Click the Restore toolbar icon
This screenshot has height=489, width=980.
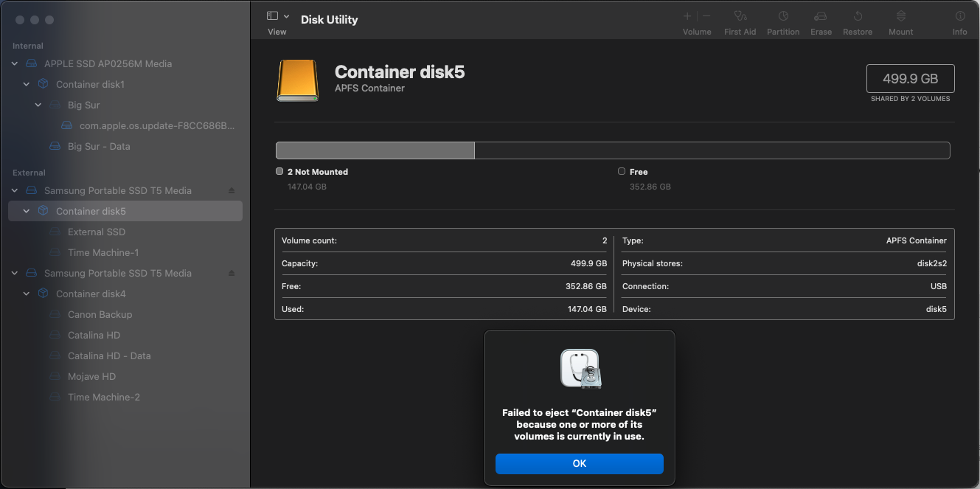point(858,16)
